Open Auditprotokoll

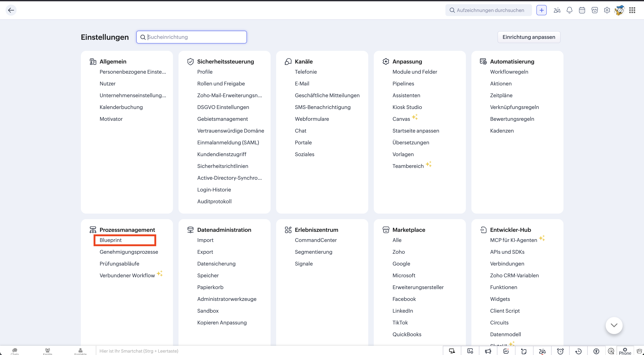214,201
